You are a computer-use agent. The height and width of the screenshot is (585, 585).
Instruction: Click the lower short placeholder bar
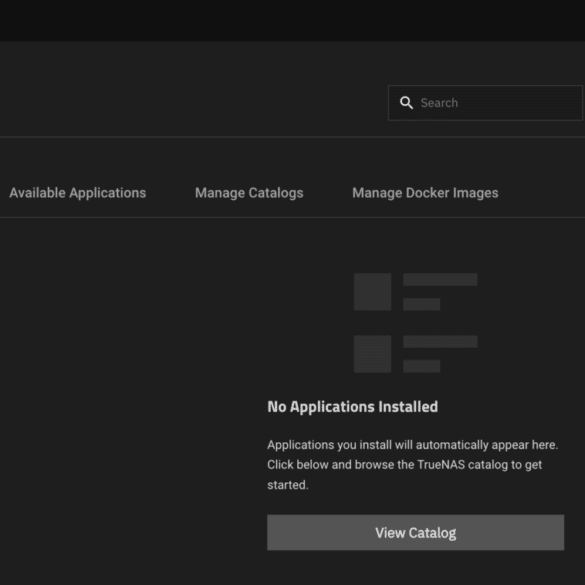click(x=422, y=366)
